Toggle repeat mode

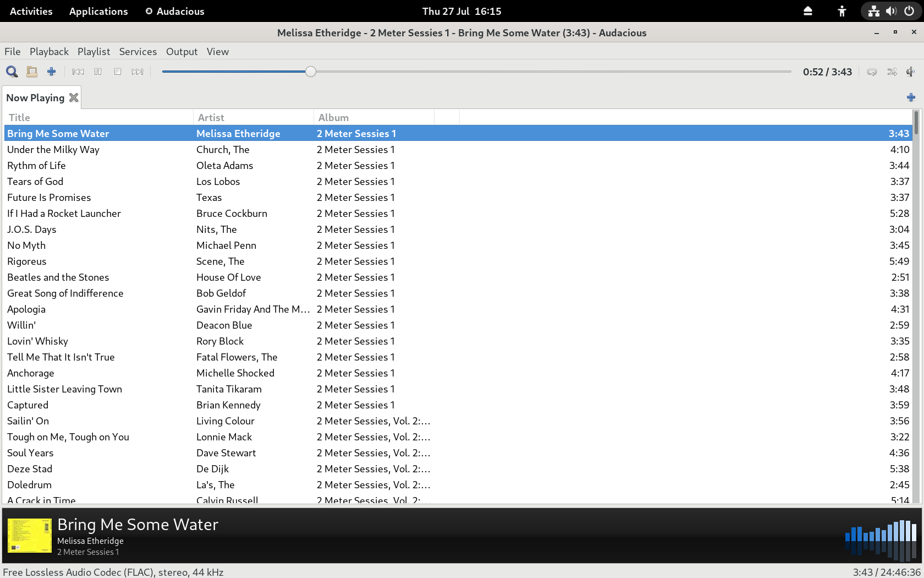pyautogui.click(x=872, y=72)
